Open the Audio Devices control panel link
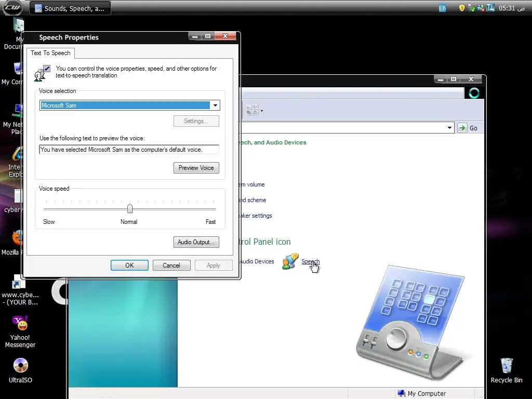Viewport: 532px width, 399px height. coord(258,262)
